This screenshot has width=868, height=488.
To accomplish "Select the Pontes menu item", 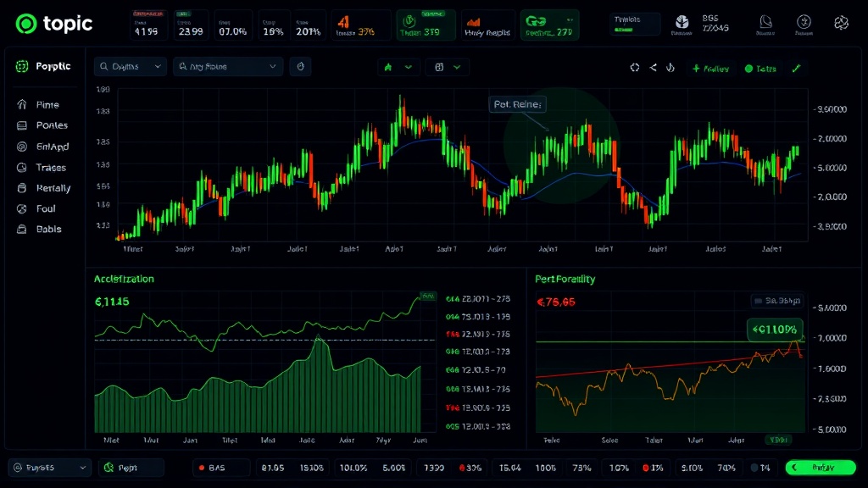I will pos(52,125).
